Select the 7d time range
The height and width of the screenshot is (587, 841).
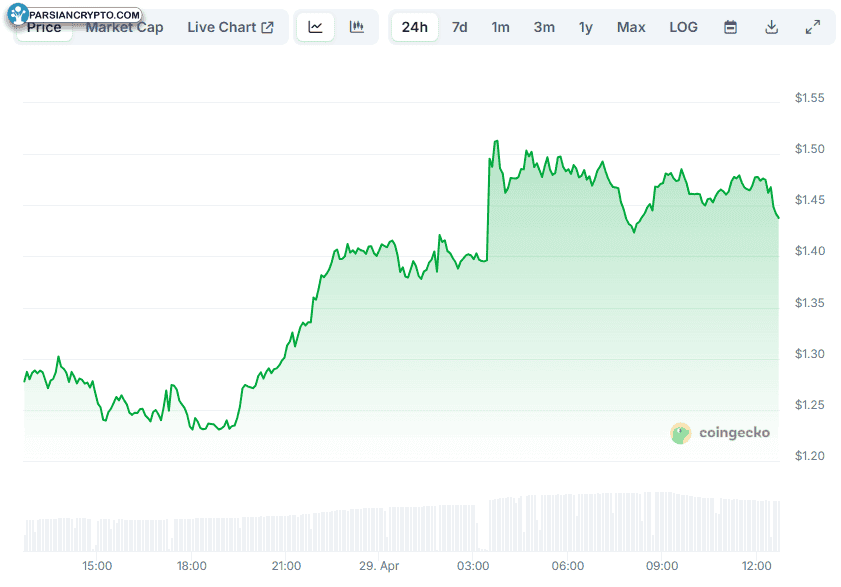460,27
